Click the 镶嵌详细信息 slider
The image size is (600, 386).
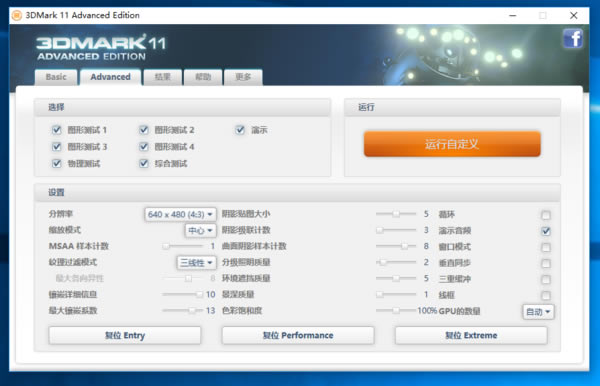point(183,295)
